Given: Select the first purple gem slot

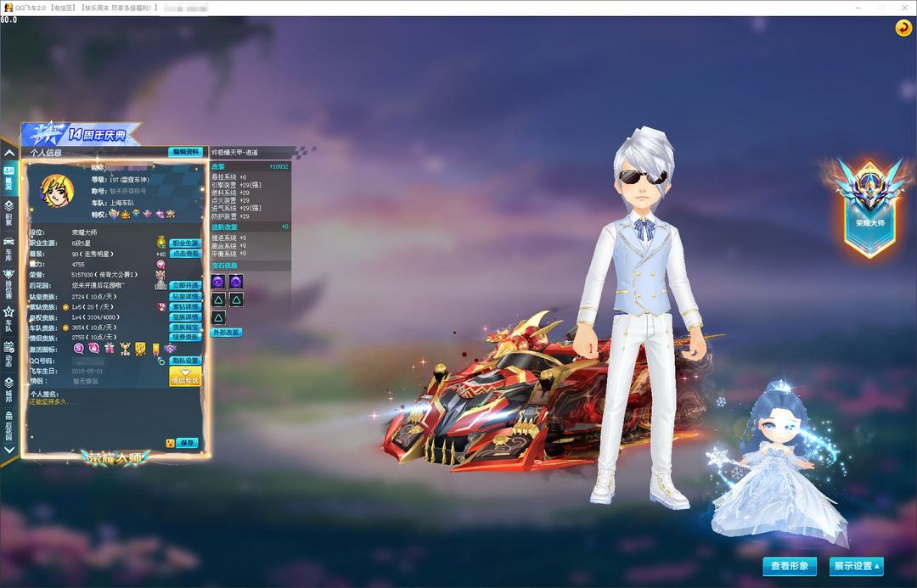Looking at the screenshot, I should click(218, 281).
